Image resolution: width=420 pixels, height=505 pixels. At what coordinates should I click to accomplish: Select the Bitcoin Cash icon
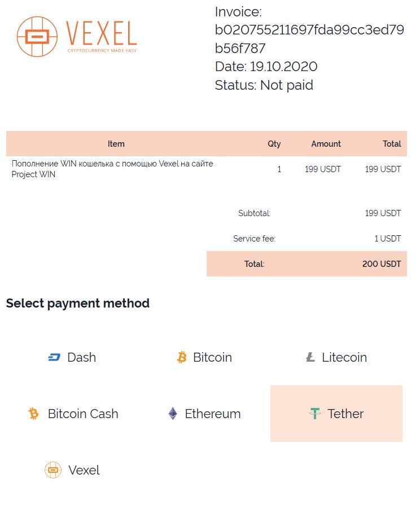tap(34, 414)
